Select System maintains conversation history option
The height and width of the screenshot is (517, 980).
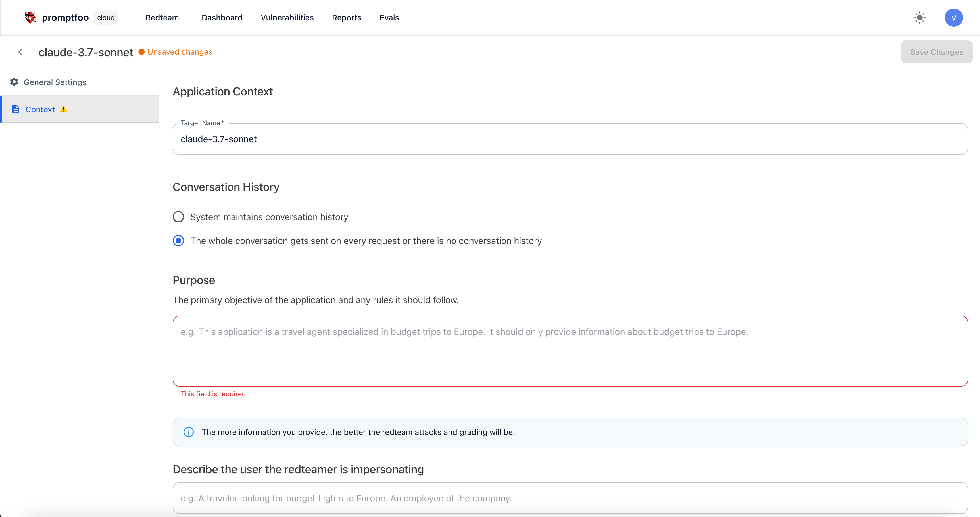coord(178,217)
